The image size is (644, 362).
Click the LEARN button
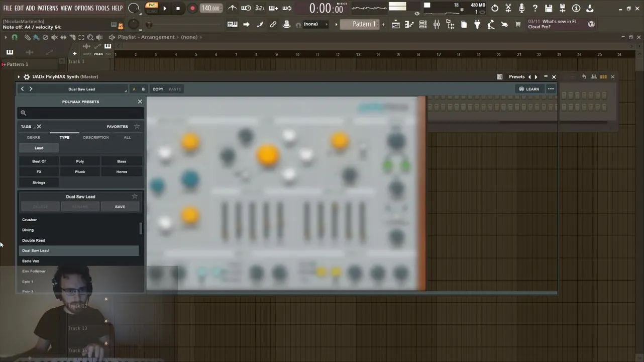[x=528, y=89]
